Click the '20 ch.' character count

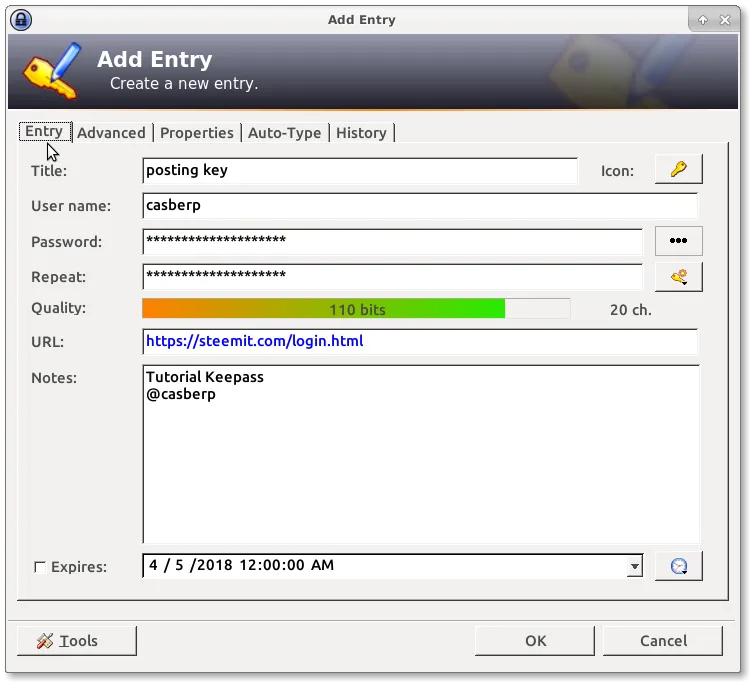(630, 310)
